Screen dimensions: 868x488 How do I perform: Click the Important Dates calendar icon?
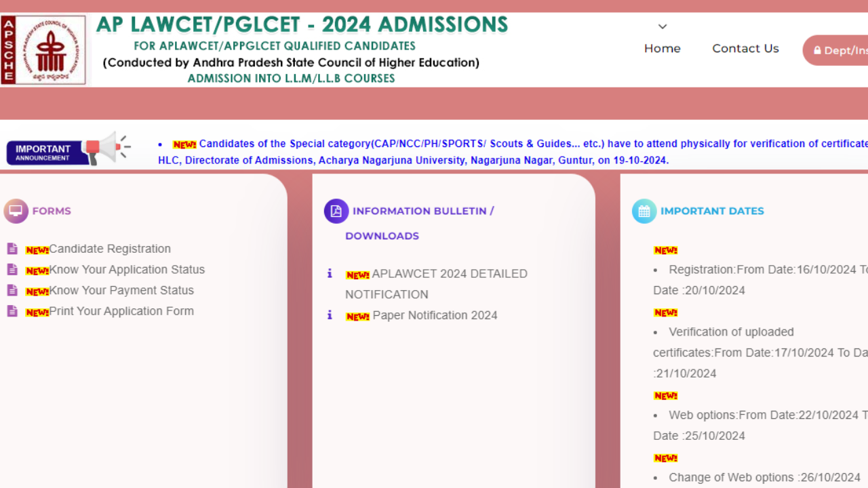[644, 211]
